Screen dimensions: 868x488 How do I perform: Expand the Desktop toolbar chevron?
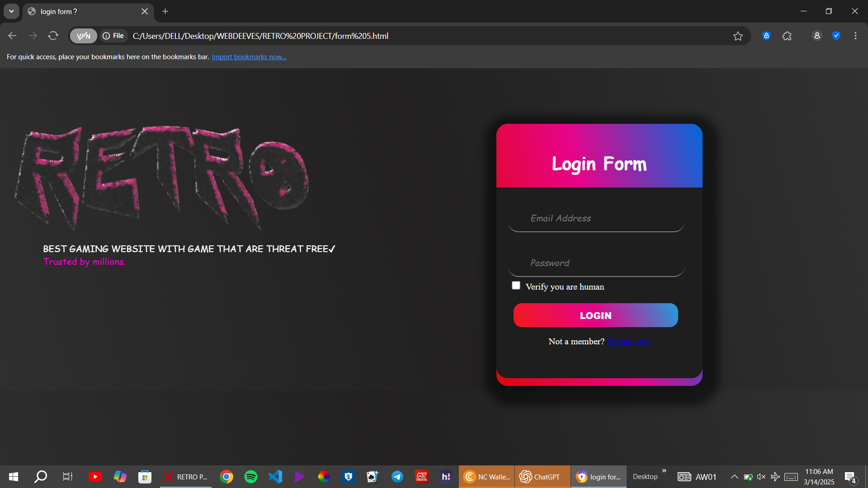coord(664,471)
